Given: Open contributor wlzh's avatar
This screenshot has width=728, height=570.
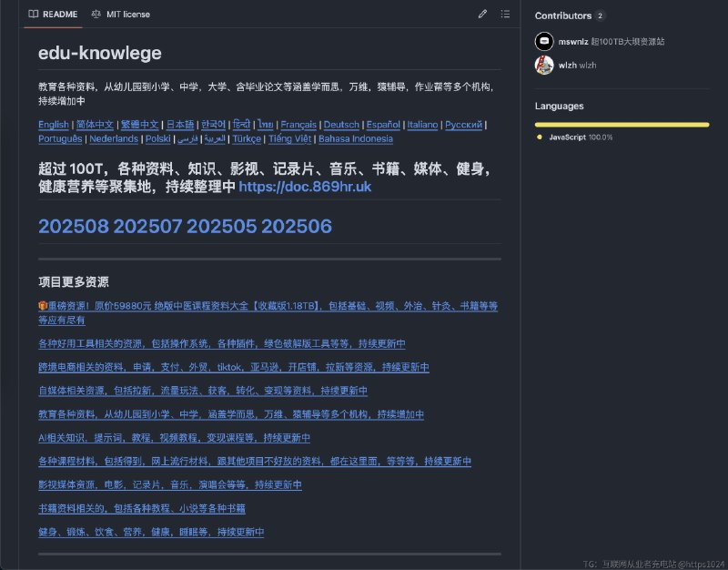Looking at the screenshot, I should click(x=544, y=65).
